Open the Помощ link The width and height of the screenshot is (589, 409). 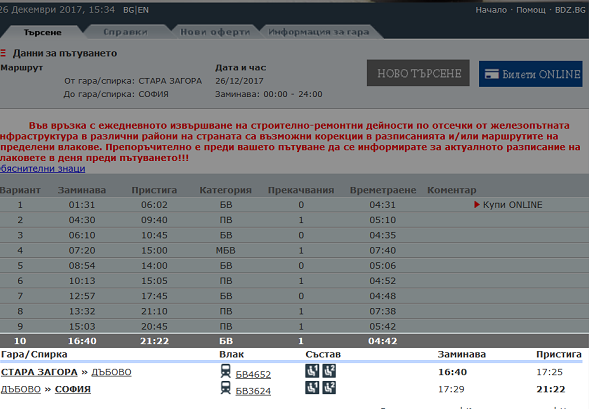(x=531, y=10)
